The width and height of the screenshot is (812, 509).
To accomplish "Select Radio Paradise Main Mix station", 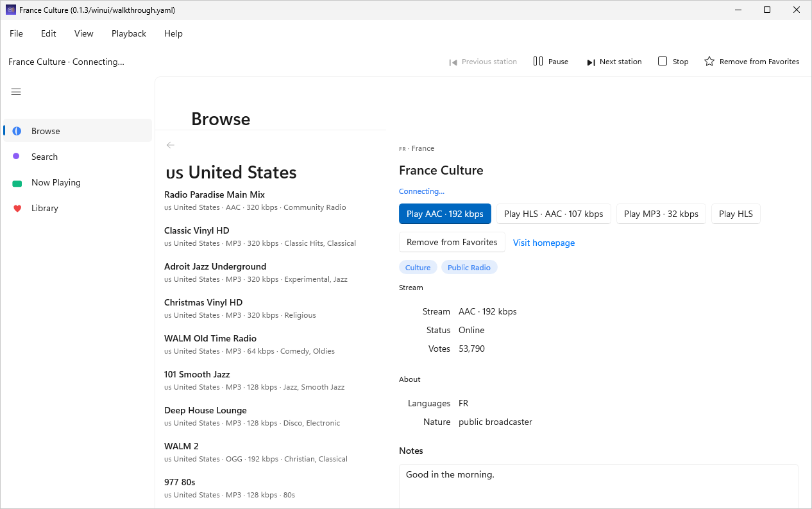I will pyautogui.click(x=271, y=200).
